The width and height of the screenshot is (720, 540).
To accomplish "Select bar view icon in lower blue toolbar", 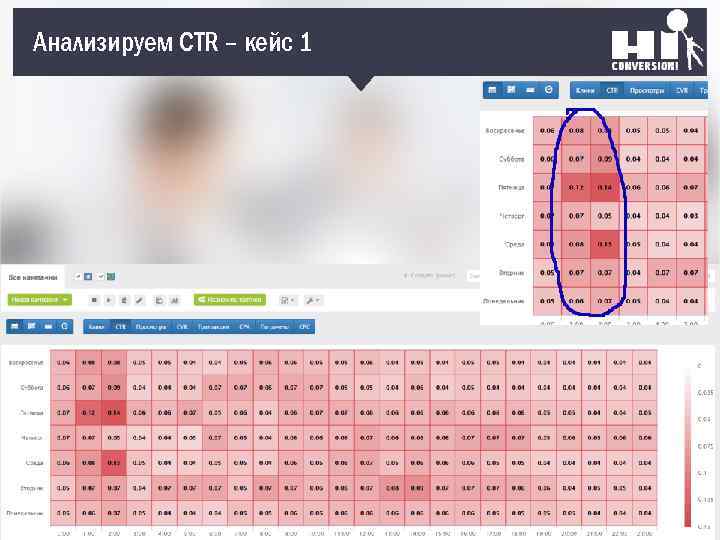I will [x=48, y=326].
